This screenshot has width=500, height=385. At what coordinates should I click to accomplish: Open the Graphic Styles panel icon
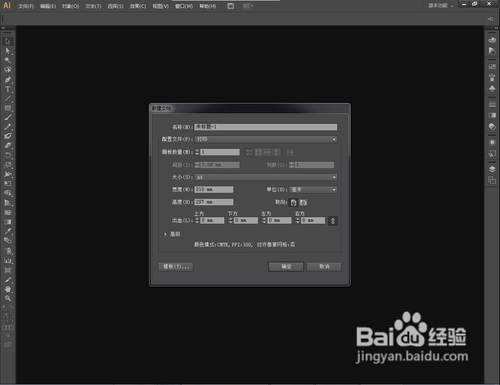[x=492, y=153]
